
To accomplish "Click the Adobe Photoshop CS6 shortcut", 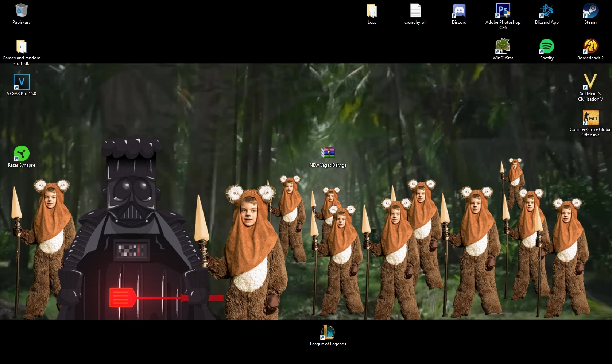I will point(503,11).
